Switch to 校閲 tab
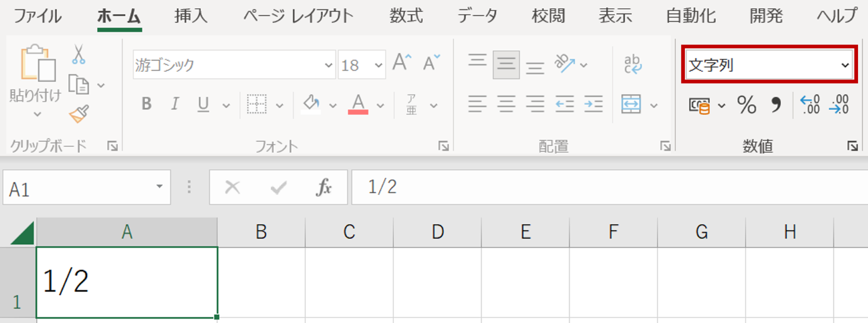 [x=548, y=16]
